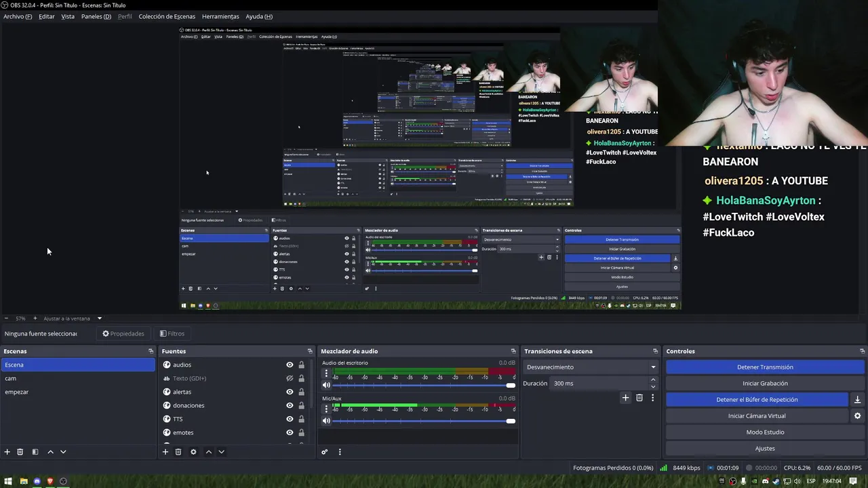Viewport: 868px width, 488px height.
Task: Unlock the alertas source lock icon
Action: click(x=301, y=392)
